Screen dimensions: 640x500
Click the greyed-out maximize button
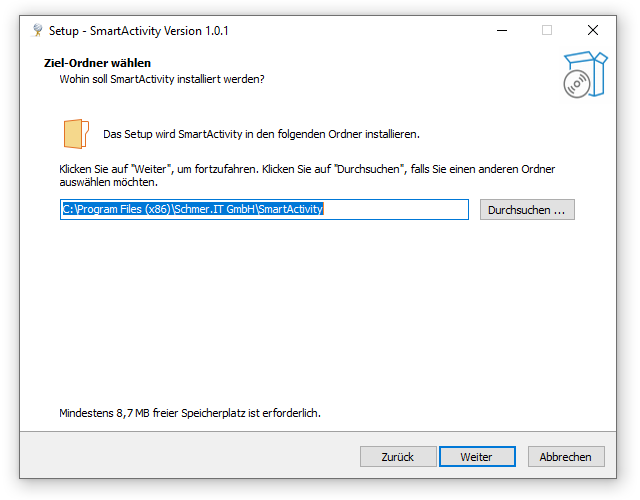click(547, 30)
